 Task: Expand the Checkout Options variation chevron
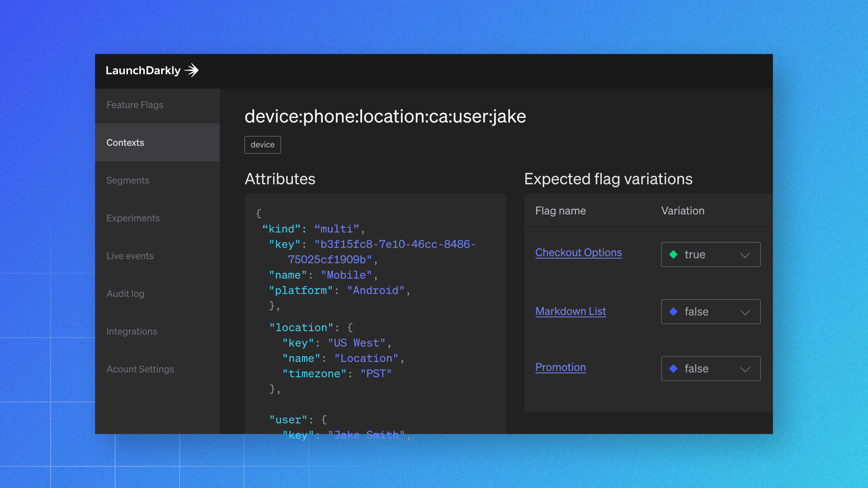point(745,255)
